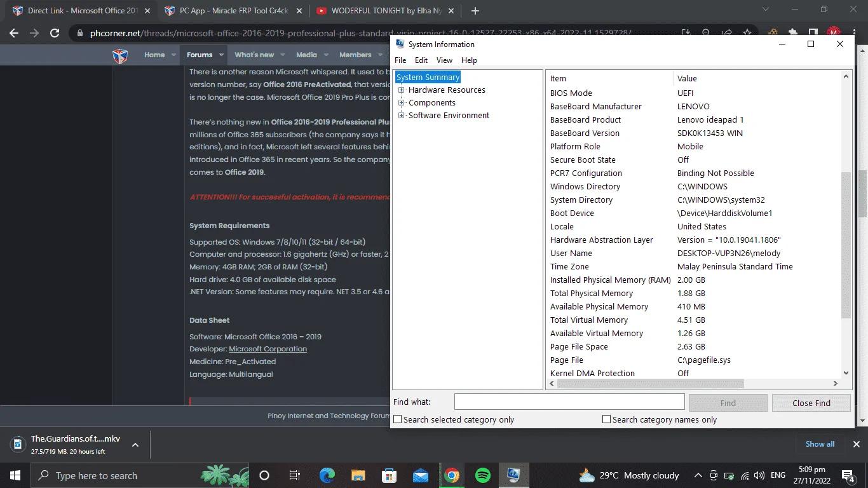Open Task View on the taskbar

click(x=295, y=475)
